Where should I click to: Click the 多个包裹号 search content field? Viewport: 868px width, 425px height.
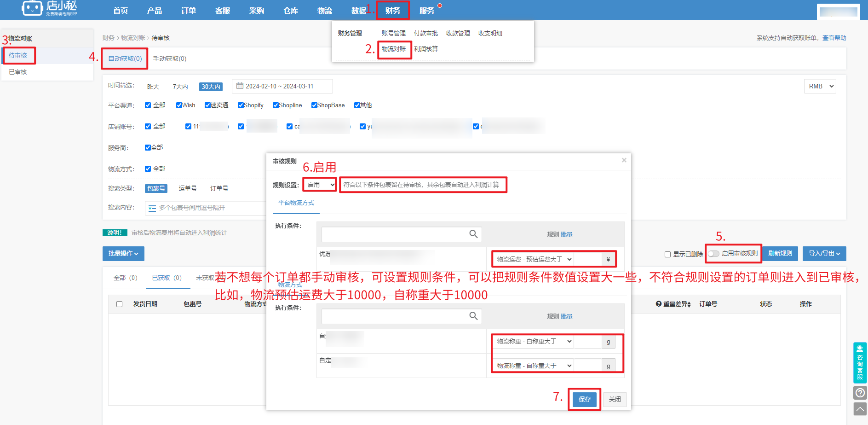point(207,208)
